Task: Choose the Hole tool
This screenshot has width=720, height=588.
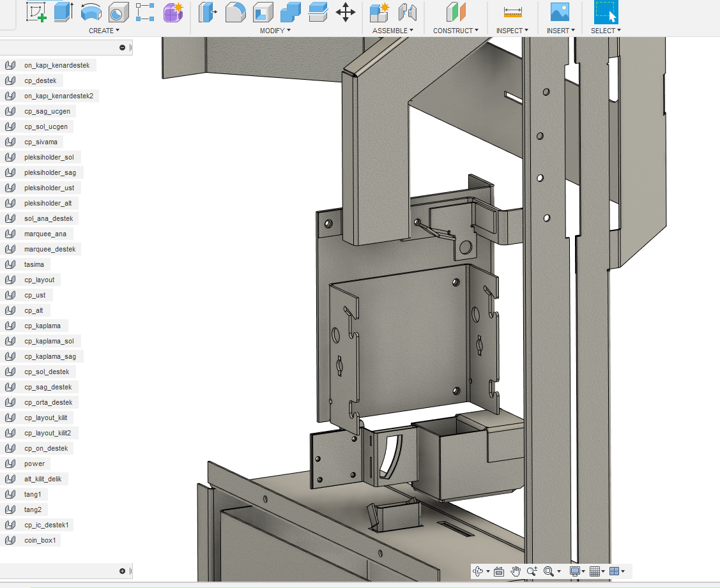Action: [118, 12]
